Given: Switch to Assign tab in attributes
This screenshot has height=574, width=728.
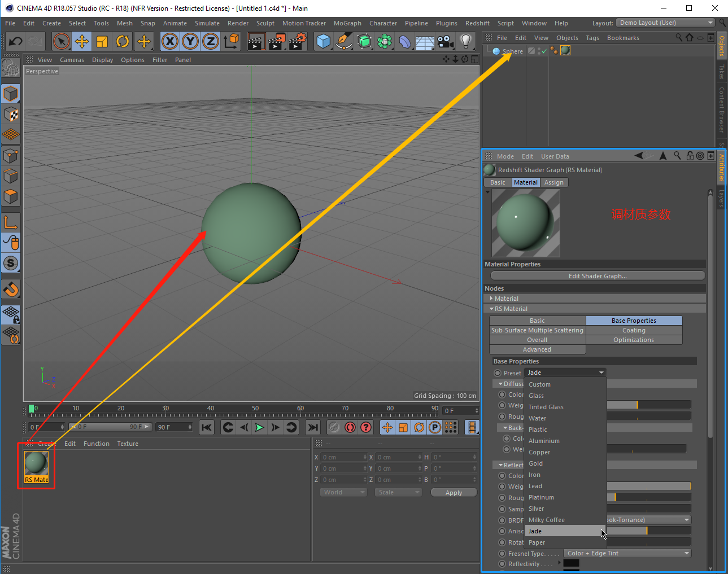Looking at the screenshot, I should [x=554, y=182].
